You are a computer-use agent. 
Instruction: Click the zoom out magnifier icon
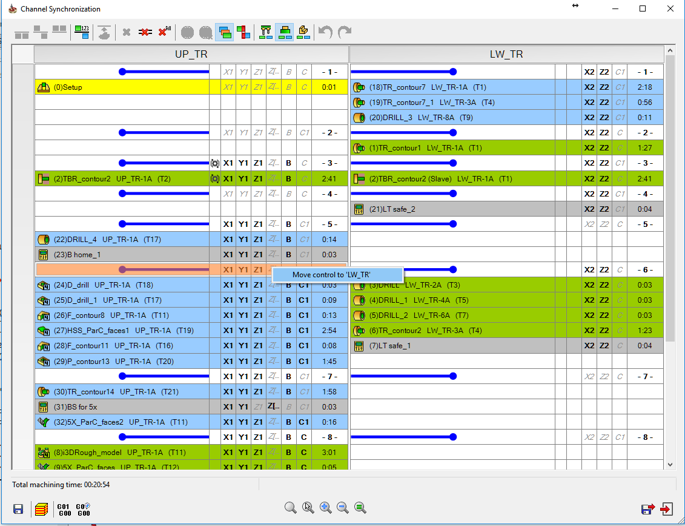coord(343,508)
